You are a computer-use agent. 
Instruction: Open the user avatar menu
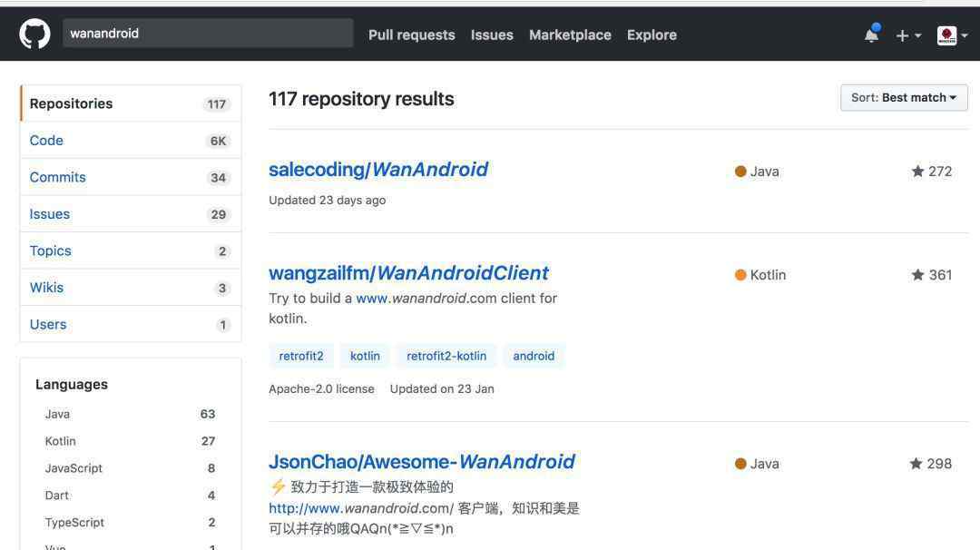coord(952,35)
